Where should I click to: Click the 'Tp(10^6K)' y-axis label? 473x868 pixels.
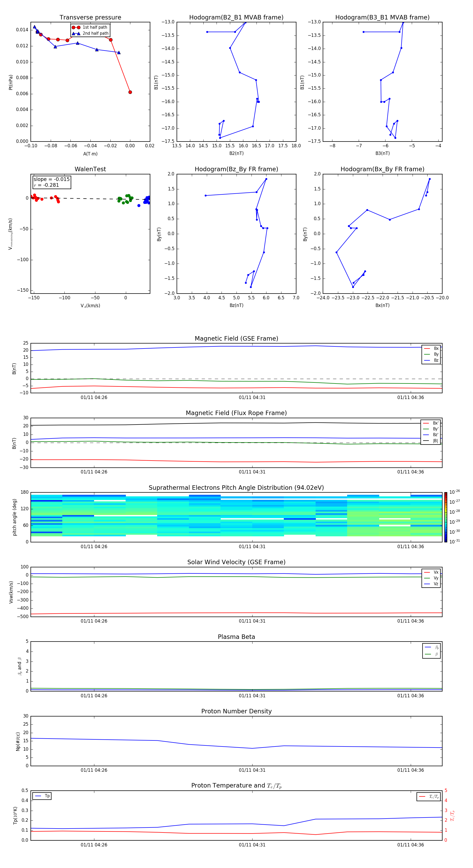[x=15, y=816]
